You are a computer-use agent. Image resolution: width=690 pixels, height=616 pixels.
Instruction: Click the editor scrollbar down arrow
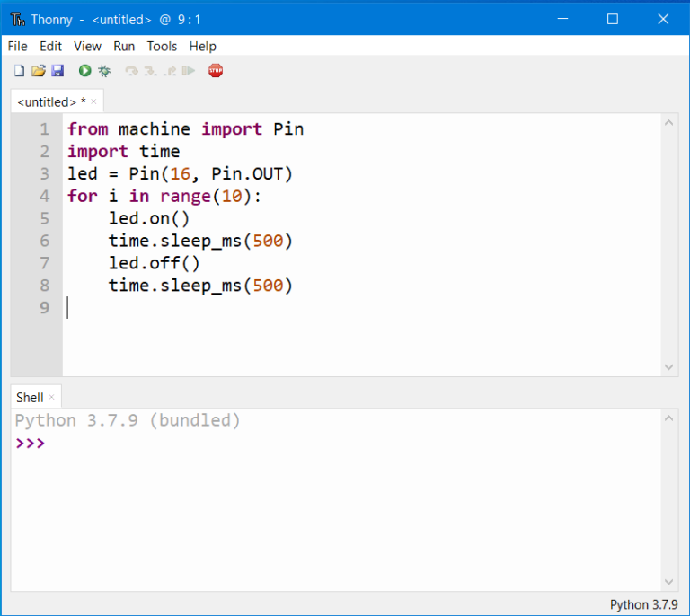click(669, 366)
